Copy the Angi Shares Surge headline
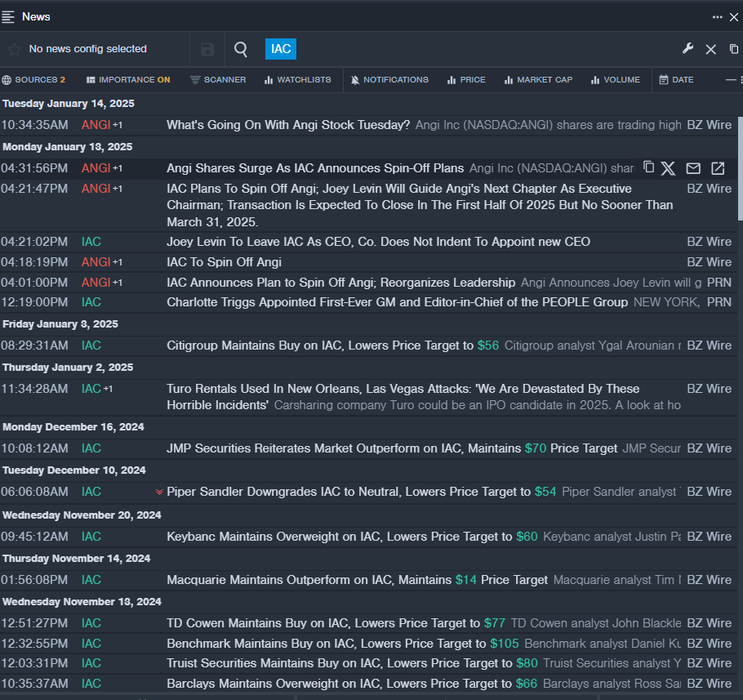The height and width of the screenshot is (700, 743). [648, 167]
